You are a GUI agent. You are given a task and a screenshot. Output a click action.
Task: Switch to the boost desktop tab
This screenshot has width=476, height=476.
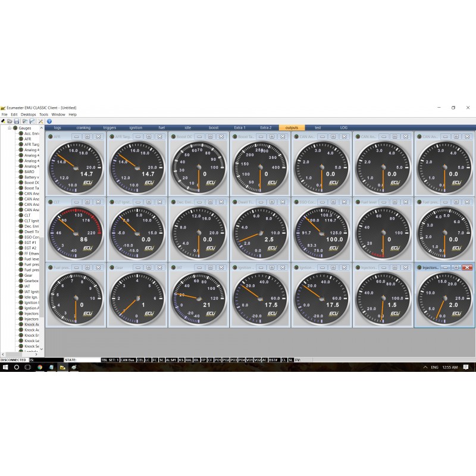[214, 128]
